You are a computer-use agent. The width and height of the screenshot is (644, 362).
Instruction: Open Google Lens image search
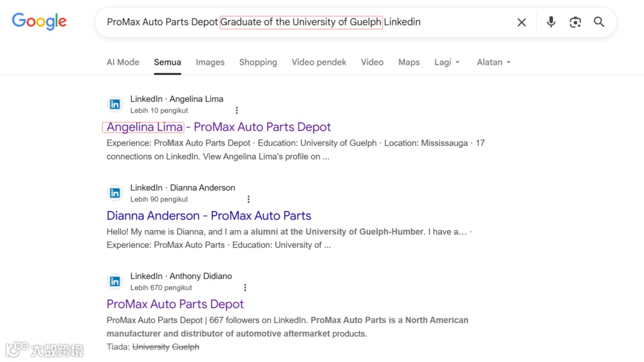[575, 22]
